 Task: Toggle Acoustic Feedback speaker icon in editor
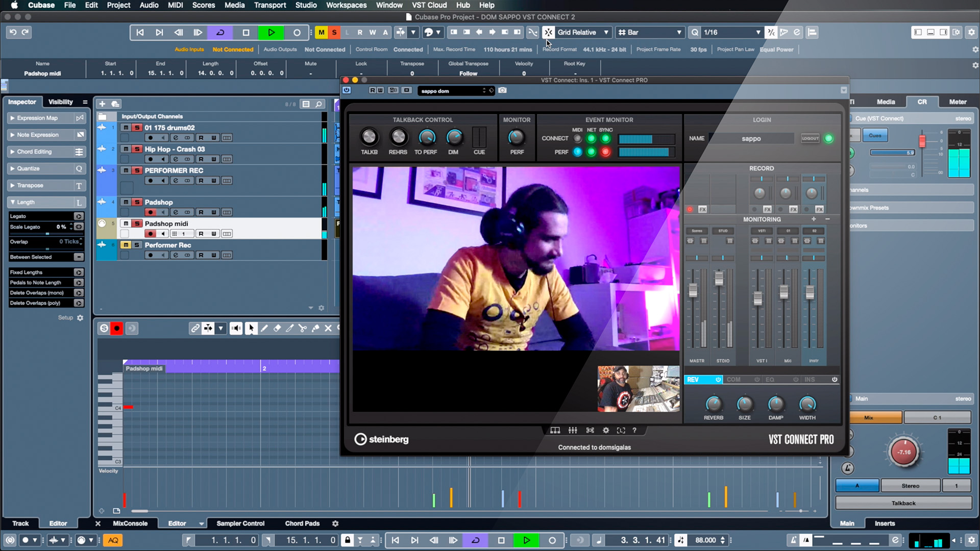point(236,329)
